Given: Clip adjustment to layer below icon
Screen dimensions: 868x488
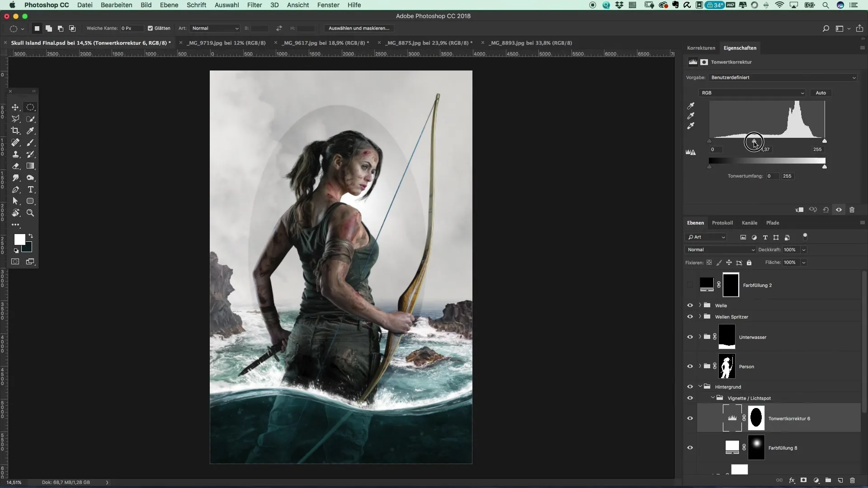Looking at the screenshot, I should [799, 210].
